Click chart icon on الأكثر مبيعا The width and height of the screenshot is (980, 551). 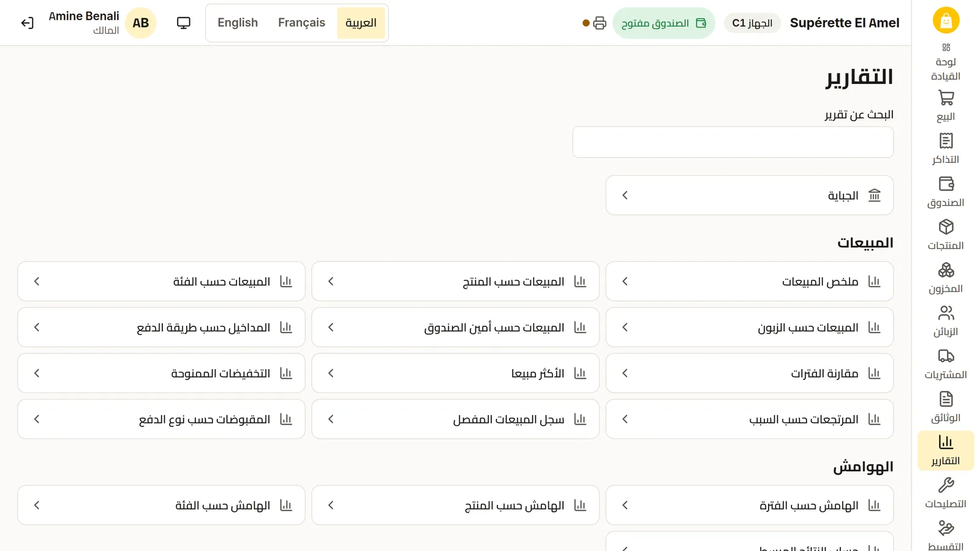tap(580, 373)
